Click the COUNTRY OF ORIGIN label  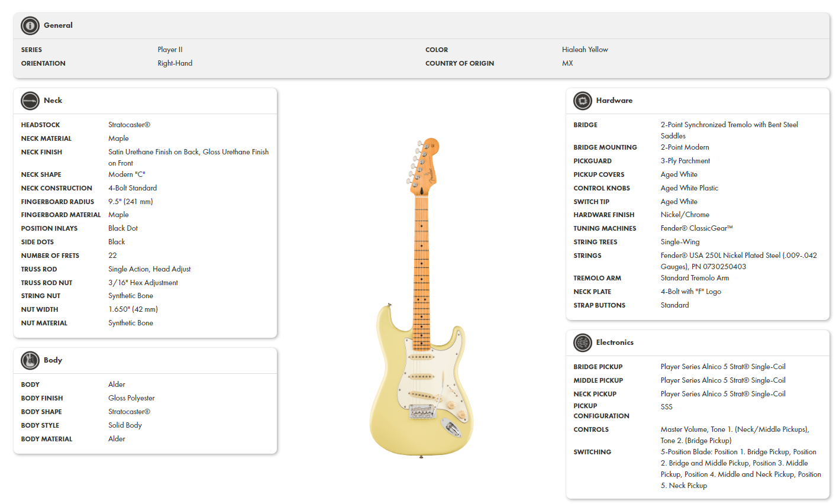click(x=460, y=63)
